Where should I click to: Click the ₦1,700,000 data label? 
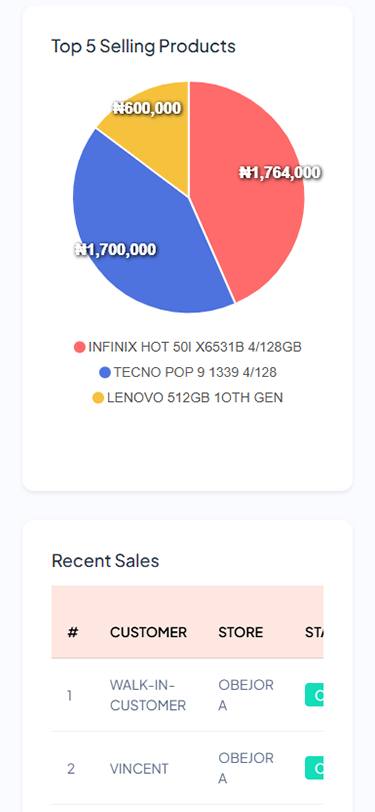(x=115, y=250)
